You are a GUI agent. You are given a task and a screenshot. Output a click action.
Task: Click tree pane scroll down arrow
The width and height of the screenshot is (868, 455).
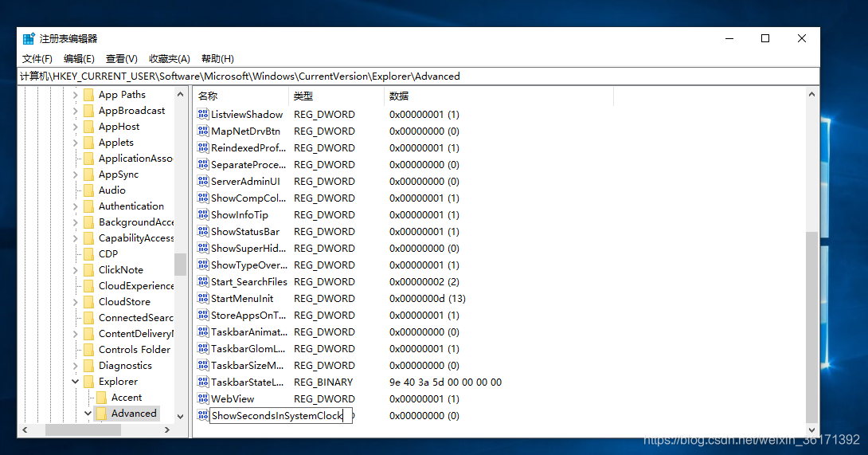pyautogui.click(x=181, y=416)
